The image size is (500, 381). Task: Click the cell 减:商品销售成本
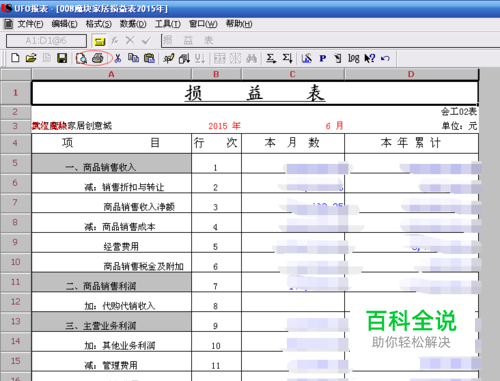pos(112,223)
